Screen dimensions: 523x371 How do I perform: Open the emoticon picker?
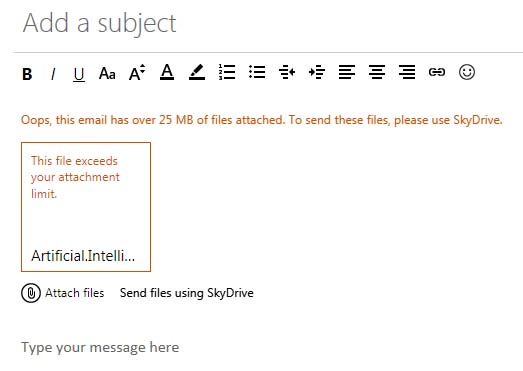(467, 72)
